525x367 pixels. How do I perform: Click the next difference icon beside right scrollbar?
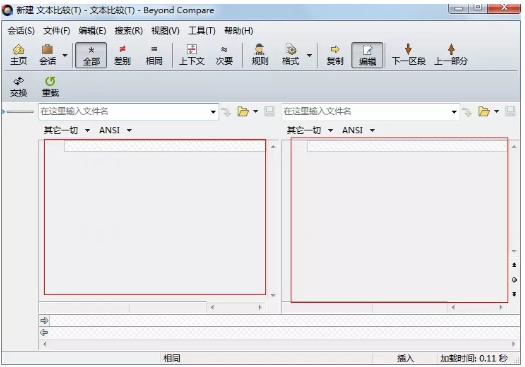[514, 294]
